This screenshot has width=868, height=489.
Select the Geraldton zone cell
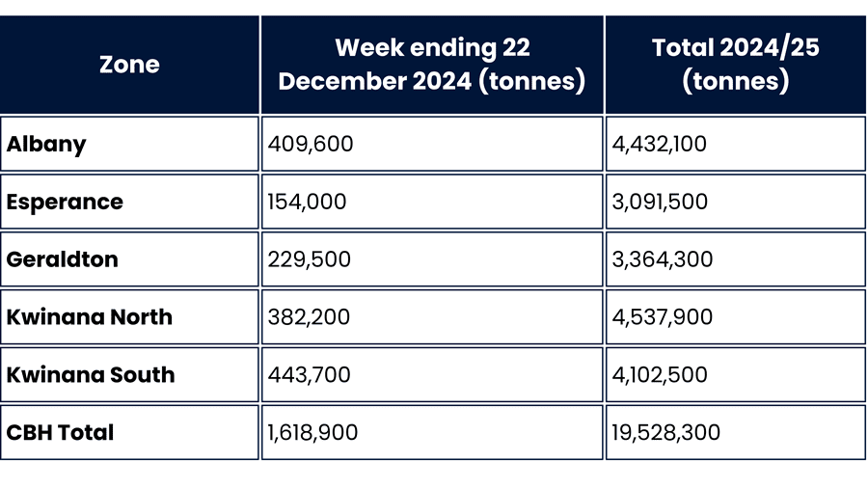point(129,259)
